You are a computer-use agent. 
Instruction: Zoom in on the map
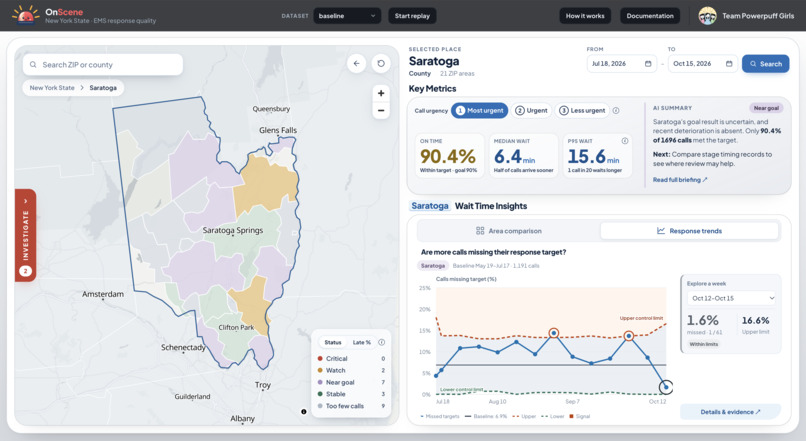tap(381, 94)
